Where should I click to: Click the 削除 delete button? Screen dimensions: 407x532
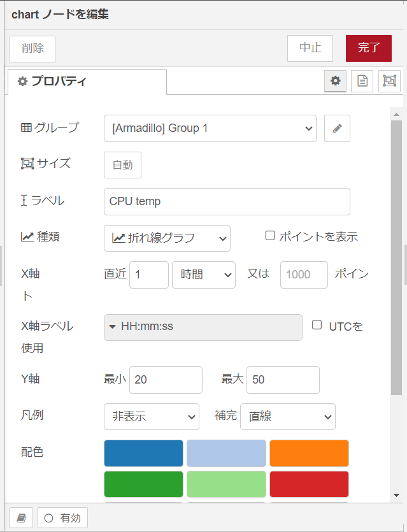click(32, 49)
